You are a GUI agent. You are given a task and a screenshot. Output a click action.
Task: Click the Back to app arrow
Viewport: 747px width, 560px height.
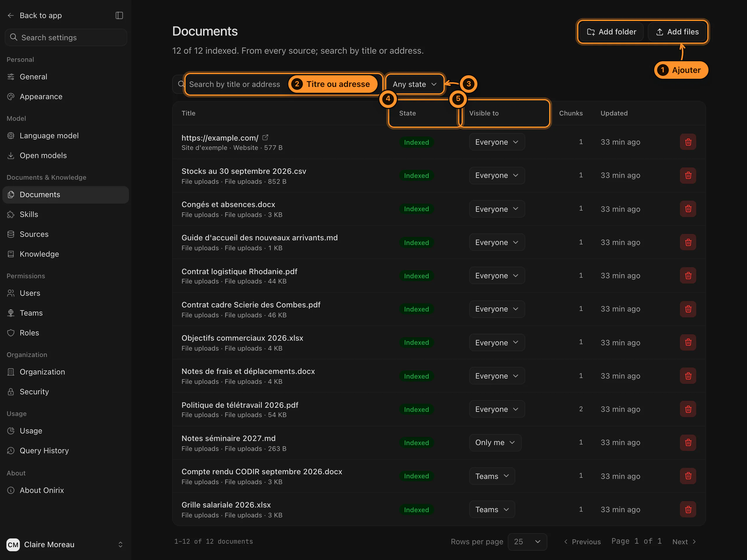pyautogui.click(x=11, y=15)
